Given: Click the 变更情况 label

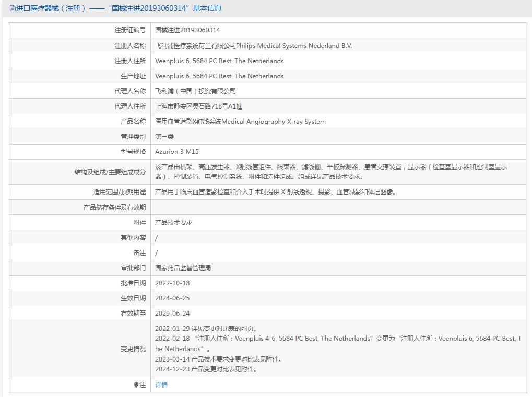Looking at the screenshot, I should coord(133,349).
